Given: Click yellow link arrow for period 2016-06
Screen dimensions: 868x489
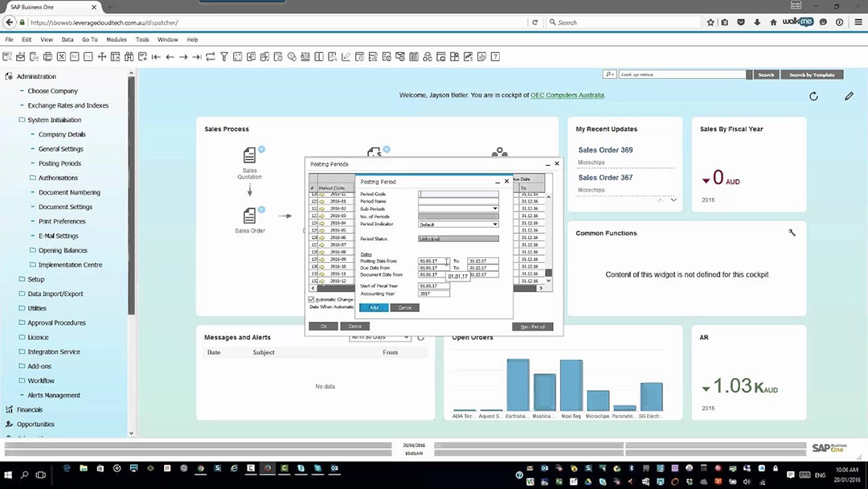Looking at the screenshot, I should tap(322, 237).
